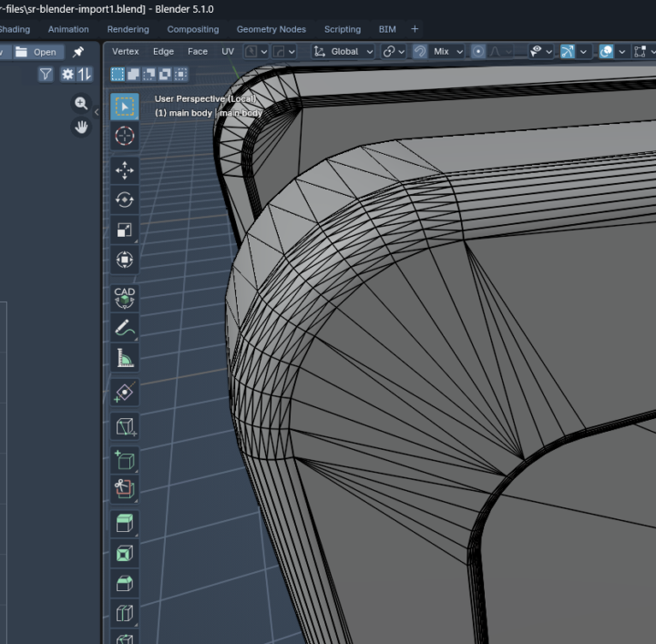
Task: Click the CAD tool icon
Action: [125, 298]
